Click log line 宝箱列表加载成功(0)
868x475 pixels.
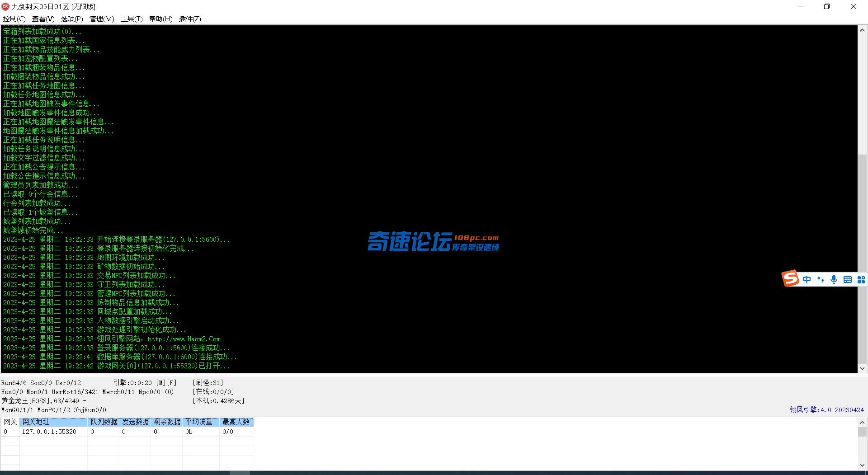42,32
